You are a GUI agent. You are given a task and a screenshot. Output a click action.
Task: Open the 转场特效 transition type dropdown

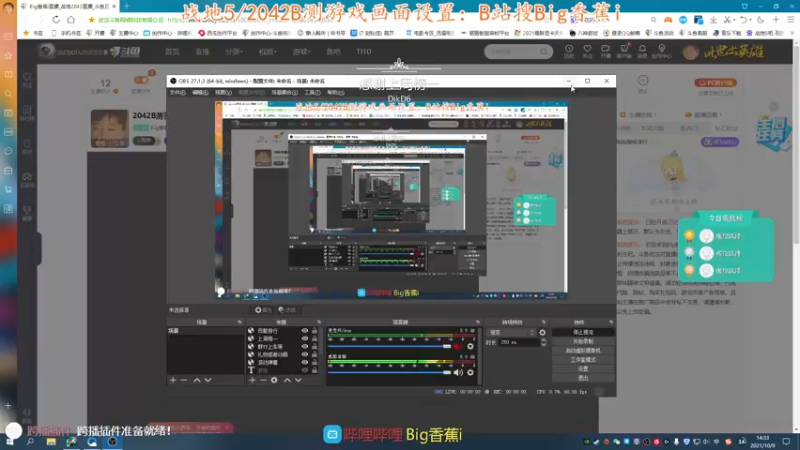coord(511,333)
